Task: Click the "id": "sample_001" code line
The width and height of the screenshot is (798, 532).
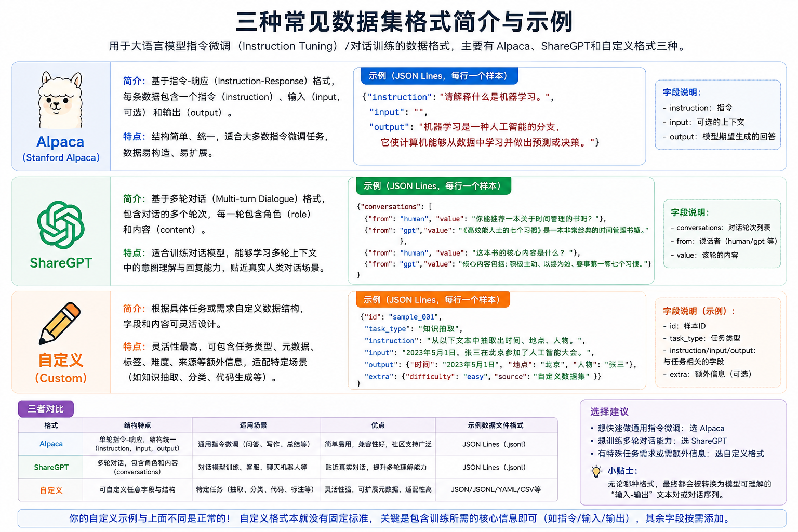Action: coord(401,317)
